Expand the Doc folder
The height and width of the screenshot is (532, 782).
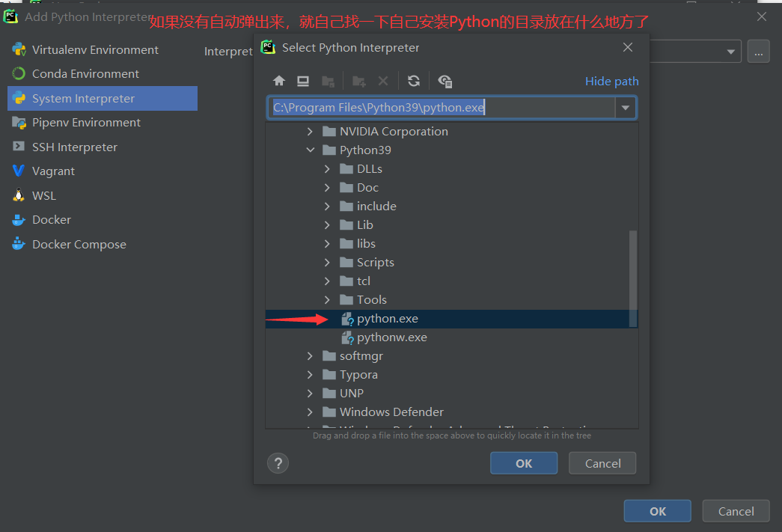327,188
